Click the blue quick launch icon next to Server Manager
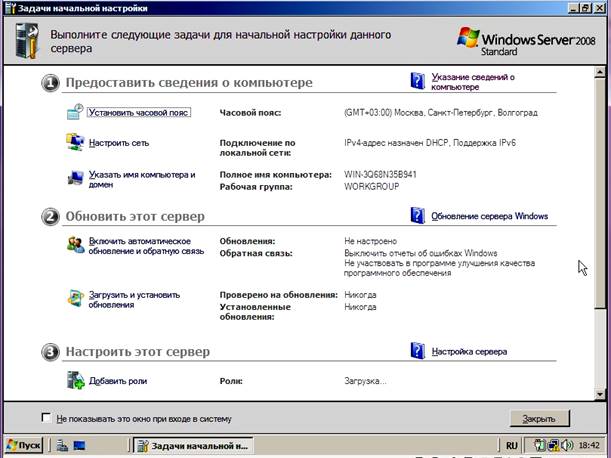The image size is (611, 458). click(79, 445)
